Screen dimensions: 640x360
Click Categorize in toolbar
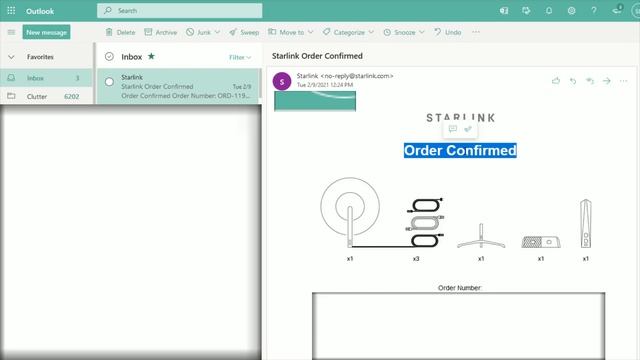[x=344, y=32]
